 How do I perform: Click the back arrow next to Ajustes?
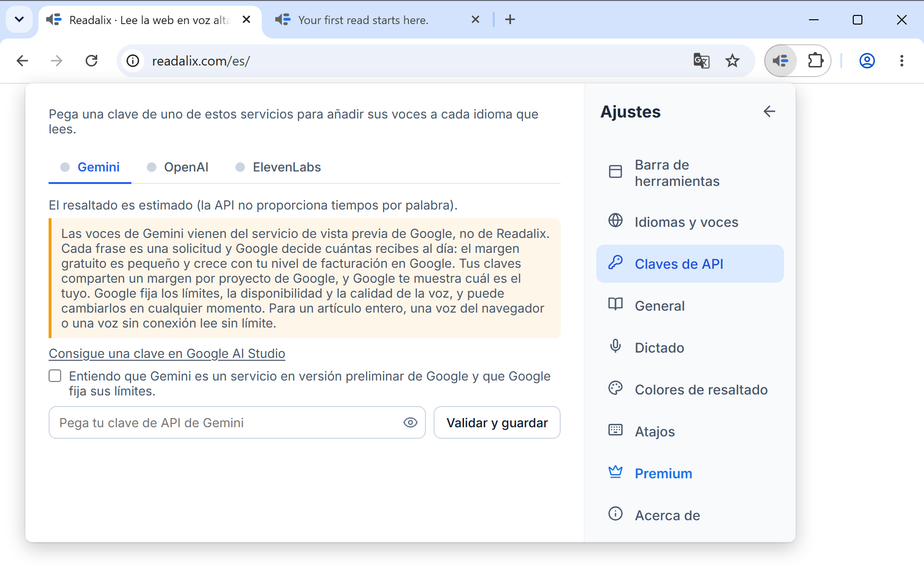click(769, 111)
